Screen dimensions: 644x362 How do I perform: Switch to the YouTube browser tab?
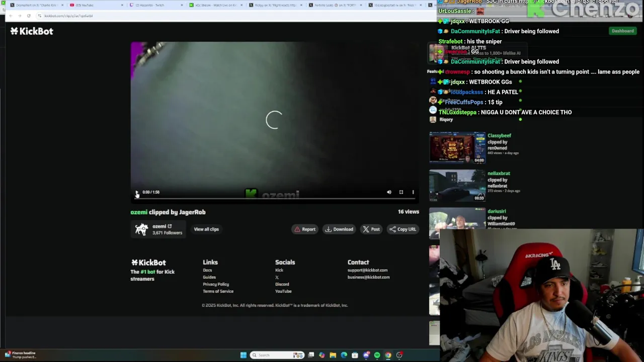(x=96, y=5)
